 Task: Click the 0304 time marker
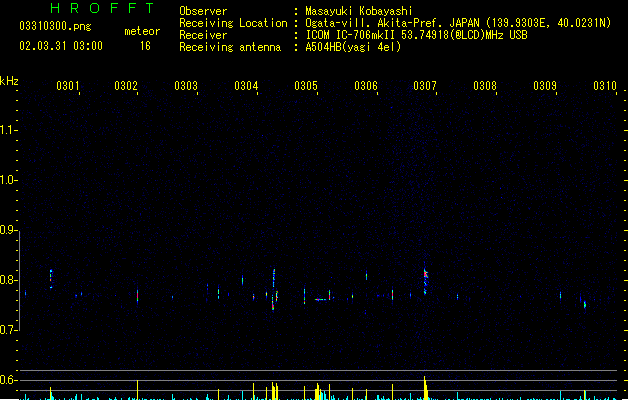click(246, 86)
